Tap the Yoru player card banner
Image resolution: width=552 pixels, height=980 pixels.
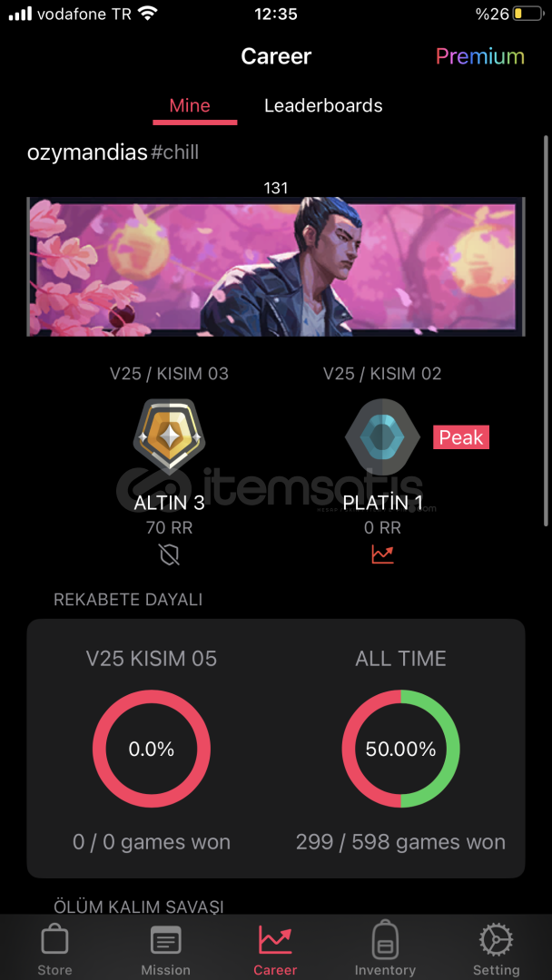click(x=276, y=267)
